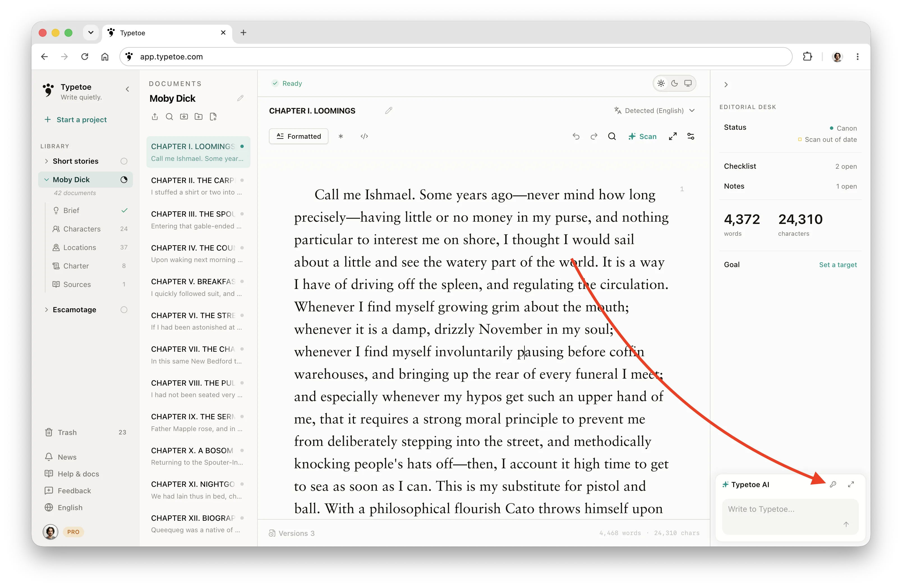Open find-in-document magnifier in editor toolbar

coord(612,136)
